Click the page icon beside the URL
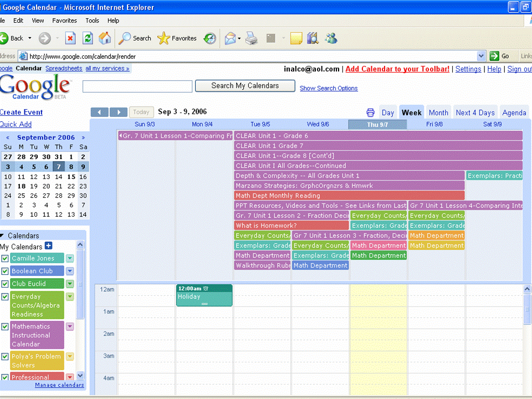The height and width of the screenshot is (399, 532). (23, 56)
